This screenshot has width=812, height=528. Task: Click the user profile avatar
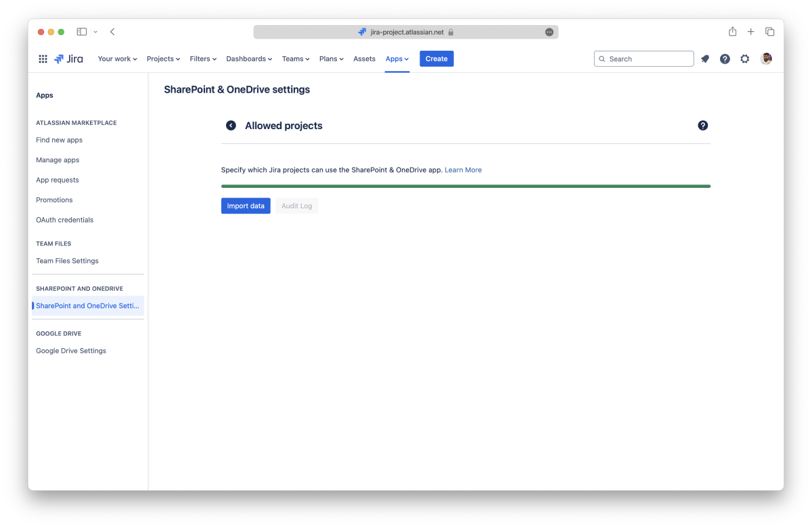tap(766, 59)
